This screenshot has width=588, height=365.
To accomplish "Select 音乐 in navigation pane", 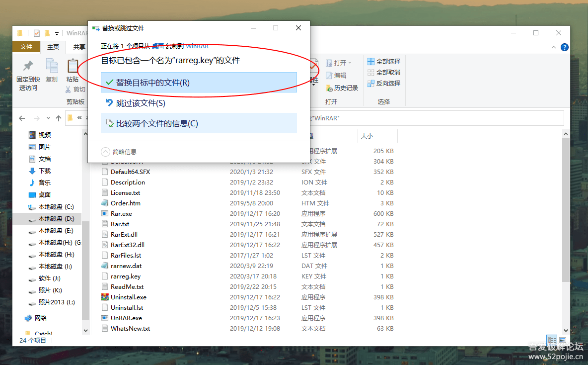I will (45, 182).
